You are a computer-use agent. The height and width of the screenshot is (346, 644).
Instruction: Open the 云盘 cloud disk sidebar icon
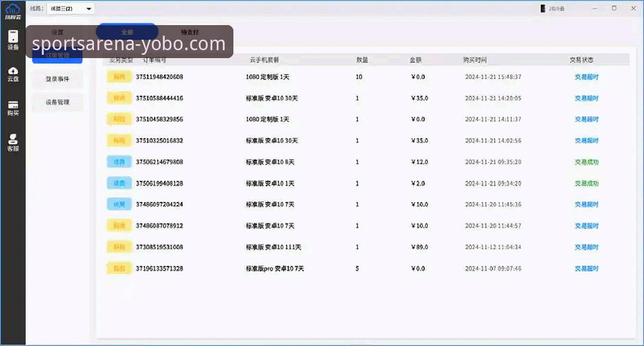coord(13,73)
